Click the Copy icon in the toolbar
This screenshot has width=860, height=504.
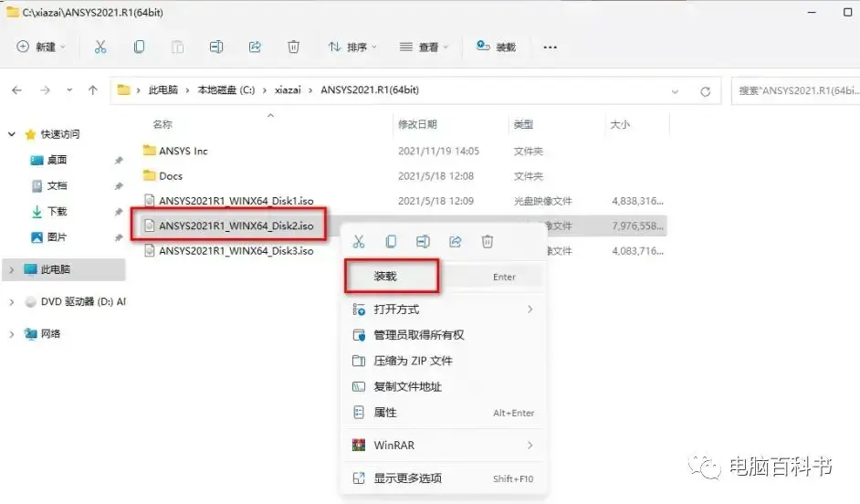coord(140,47)
